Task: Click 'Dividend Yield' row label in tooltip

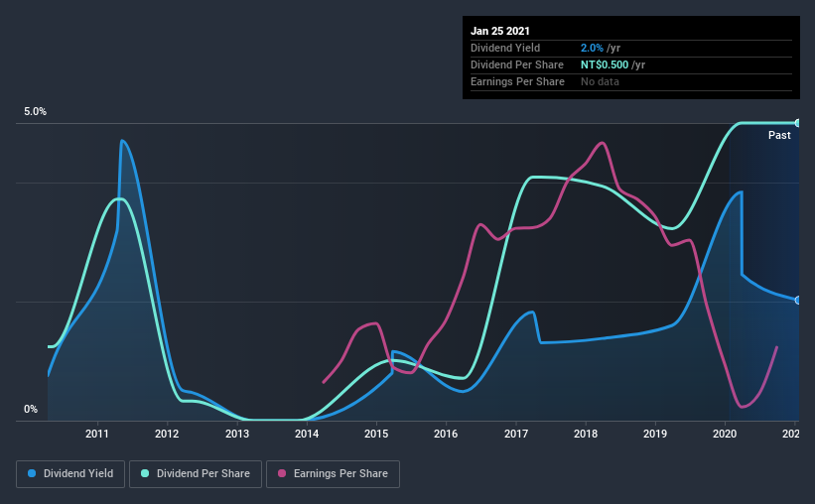Action: (505, 48)
